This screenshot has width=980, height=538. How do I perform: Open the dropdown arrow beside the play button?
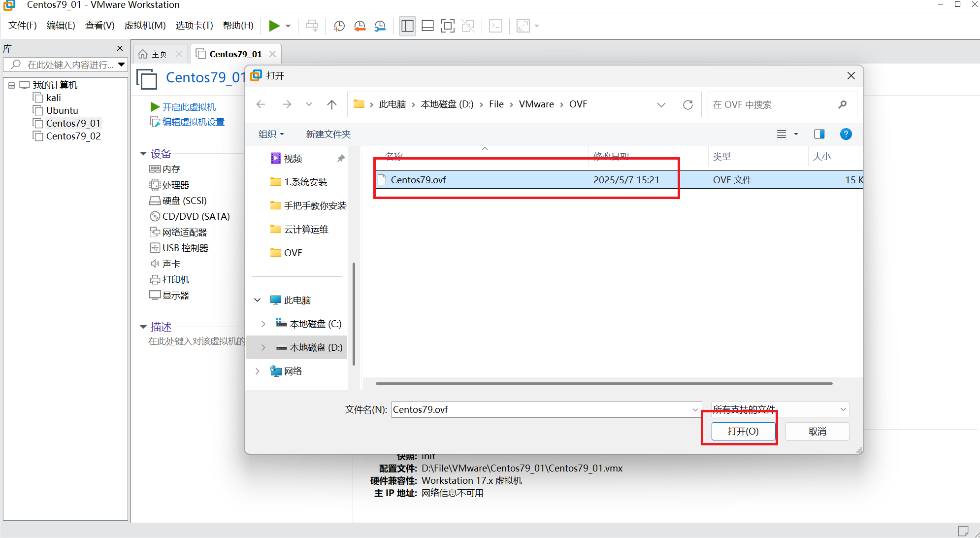(x=288, y=26)
